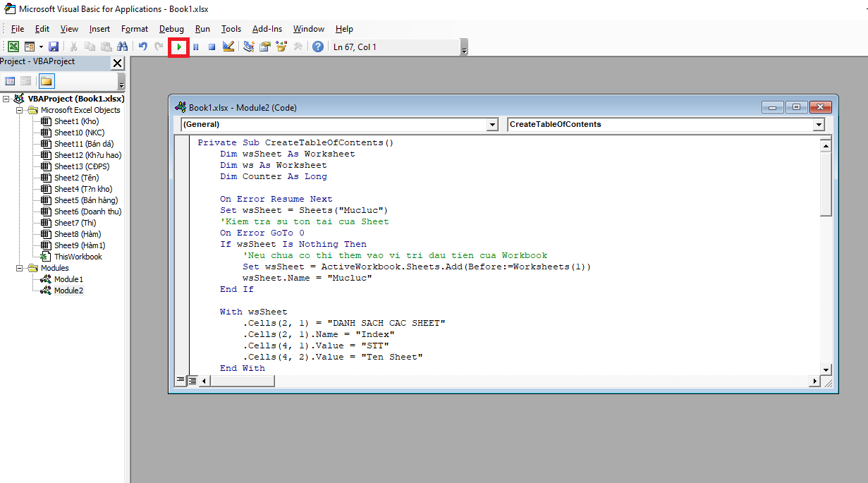Screen dimensions: 868x483
Task: Save the workbook with the floppy disk icon
Action: coord(54,47)
